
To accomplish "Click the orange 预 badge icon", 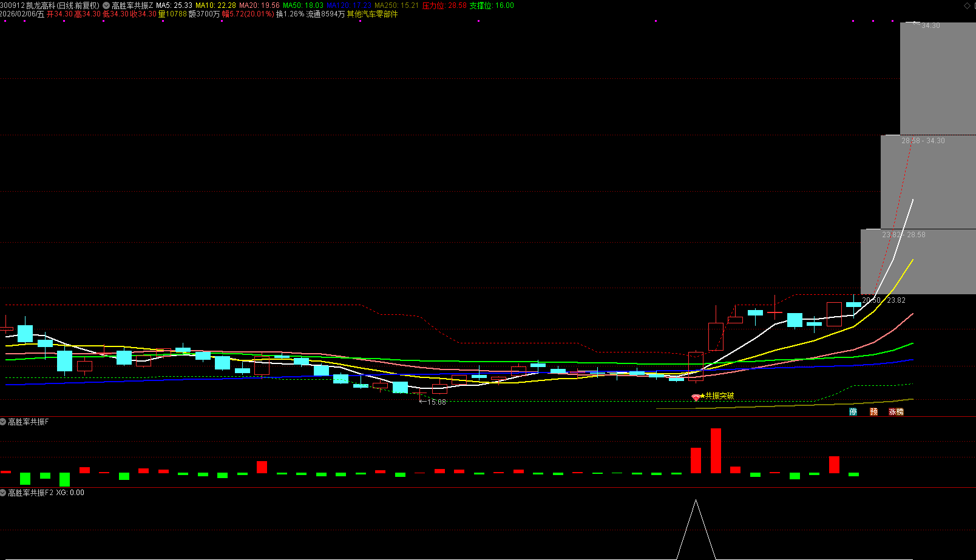I will click(873, 411).
